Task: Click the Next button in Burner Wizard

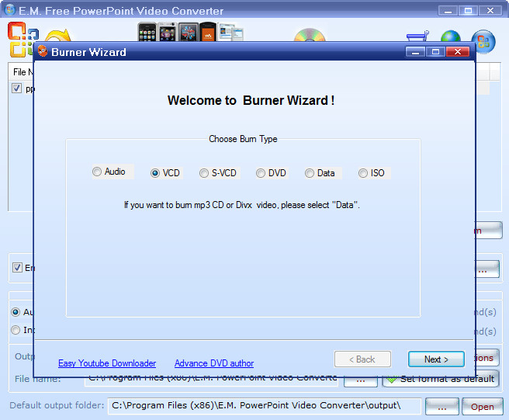Action: 436,359
